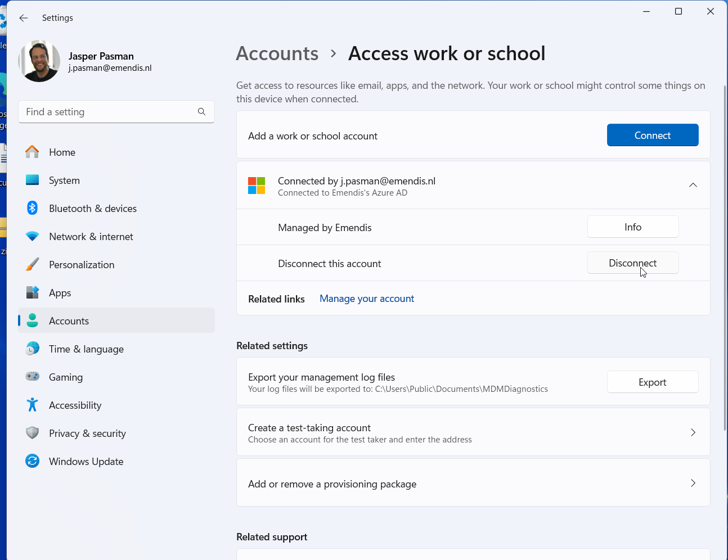
Task: Select Time & language in sidebar
Action: click(x=86, y=349)
